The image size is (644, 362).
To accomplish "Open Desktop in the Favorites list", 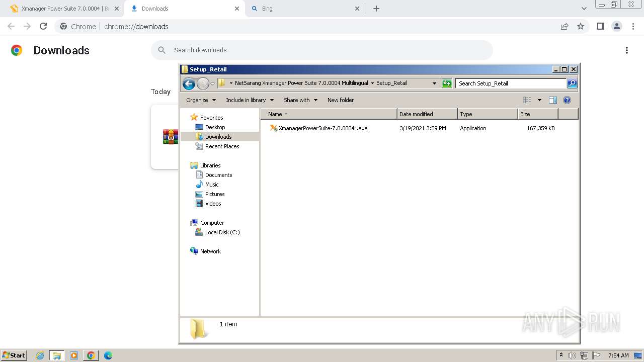I will tap(215, 127).
